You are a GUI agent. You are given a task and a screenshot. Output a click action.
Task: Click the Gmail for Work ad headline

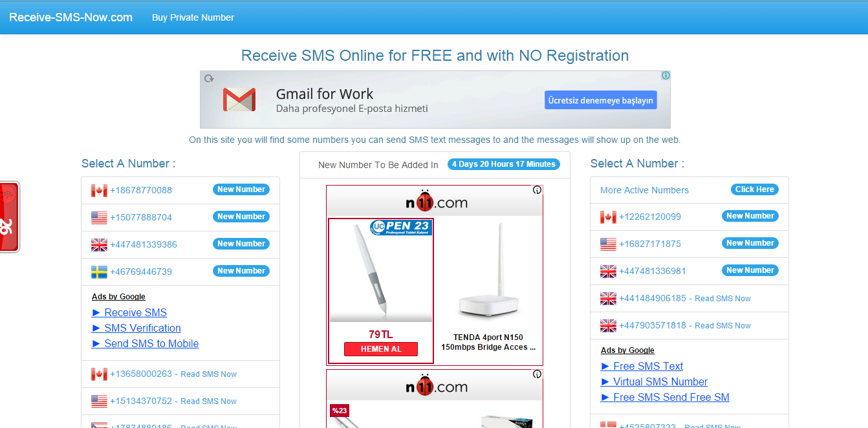coord(325,94)
